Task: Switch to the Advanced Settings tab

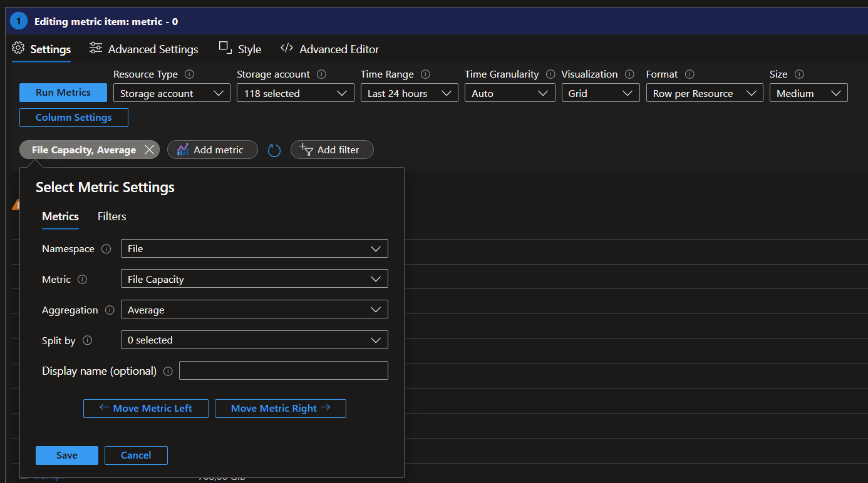Action: (x=144, y=49)
